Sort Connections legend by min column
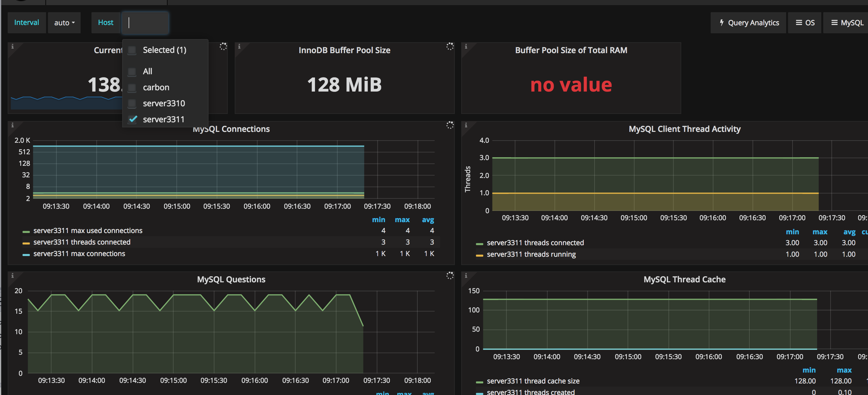This screenshot has width=868, height=395. (378, 220)
